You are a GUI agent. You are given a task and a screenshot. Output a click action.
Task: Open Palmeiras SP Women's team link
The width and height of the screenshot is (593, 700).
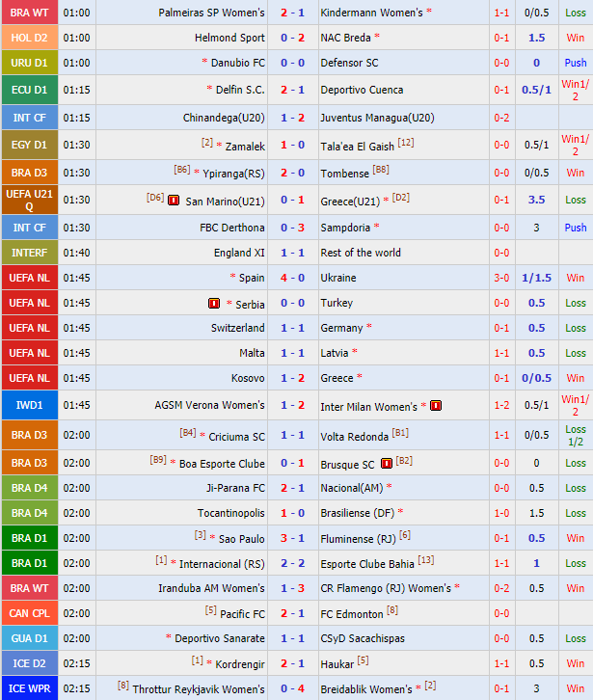[212, 13]
